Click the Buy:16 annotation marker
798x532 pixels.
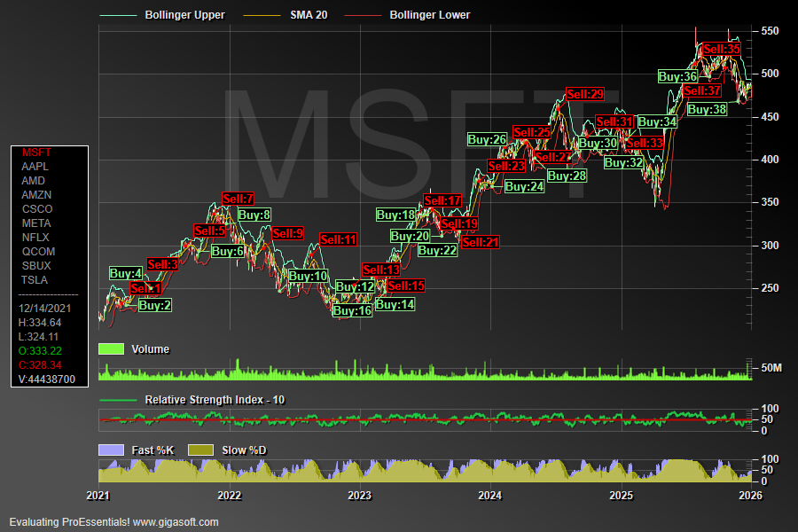click(x=352, y=310)
